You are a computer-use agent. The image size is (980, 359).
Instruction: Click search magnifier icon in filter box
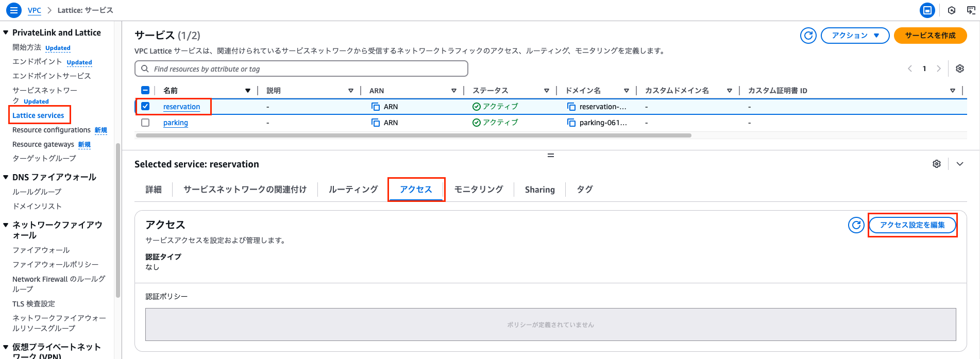[x=145, y=69]
